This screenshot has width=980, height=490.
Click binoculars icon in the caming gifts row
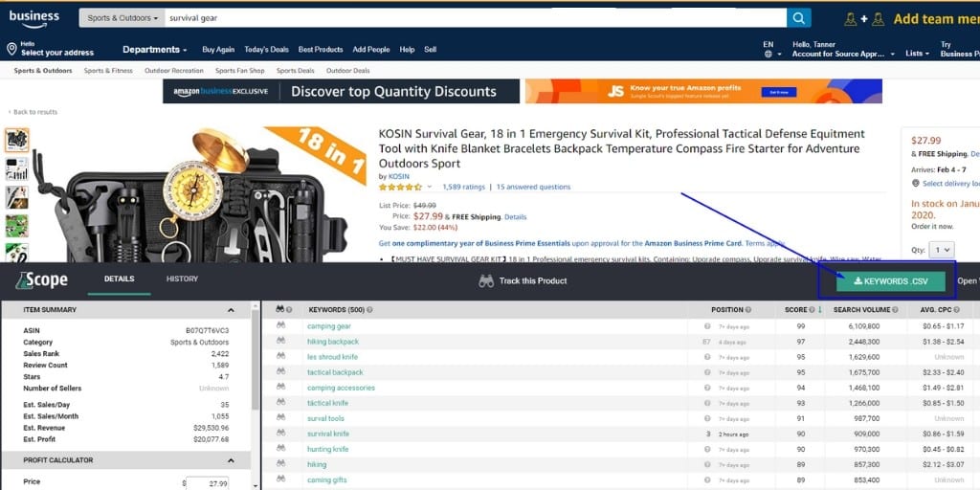coord(280,479)
